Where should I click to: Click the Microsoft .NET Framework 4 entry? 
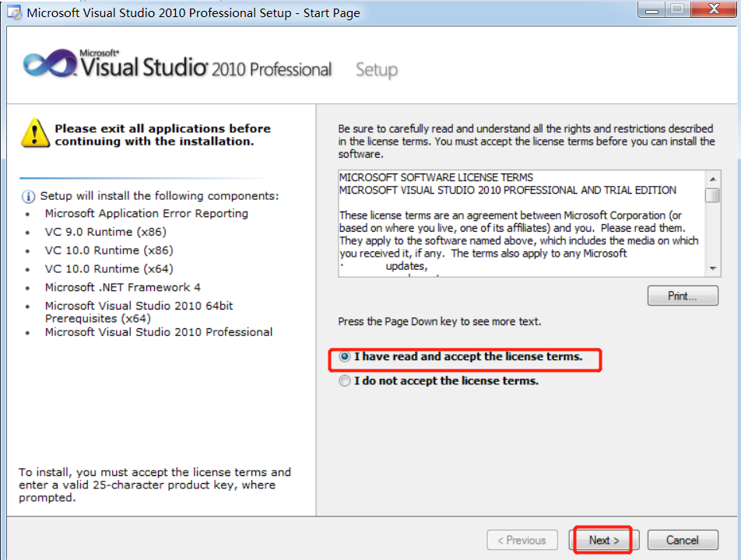click(122, 287)
